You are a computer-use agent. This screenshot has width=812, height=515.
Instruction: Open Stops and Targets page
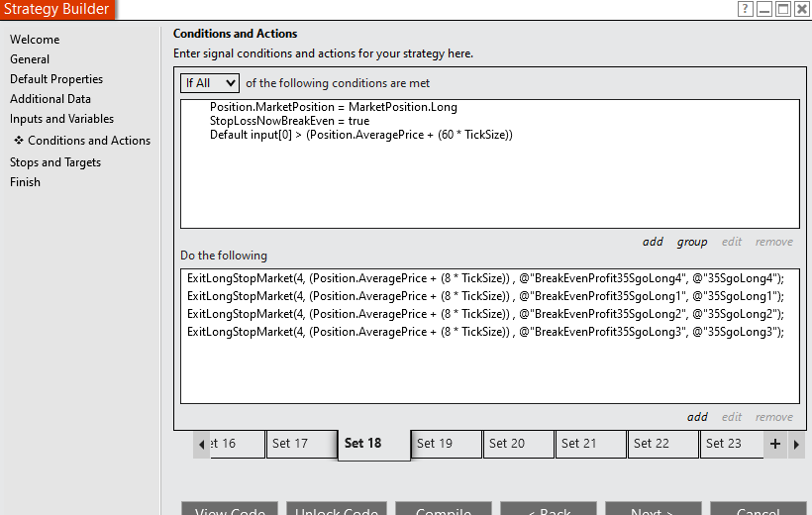point(55,162)
